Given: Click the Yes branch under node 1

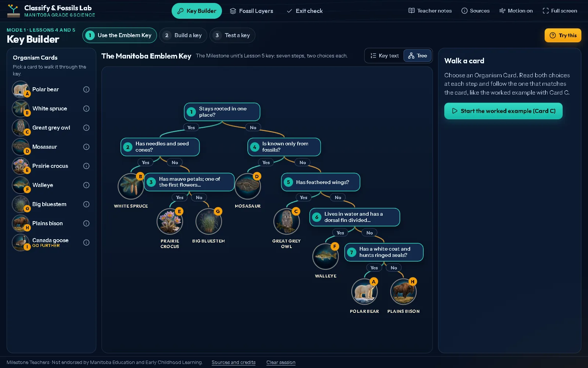Looking at the screenshot, I should click(x=191, y=128).
